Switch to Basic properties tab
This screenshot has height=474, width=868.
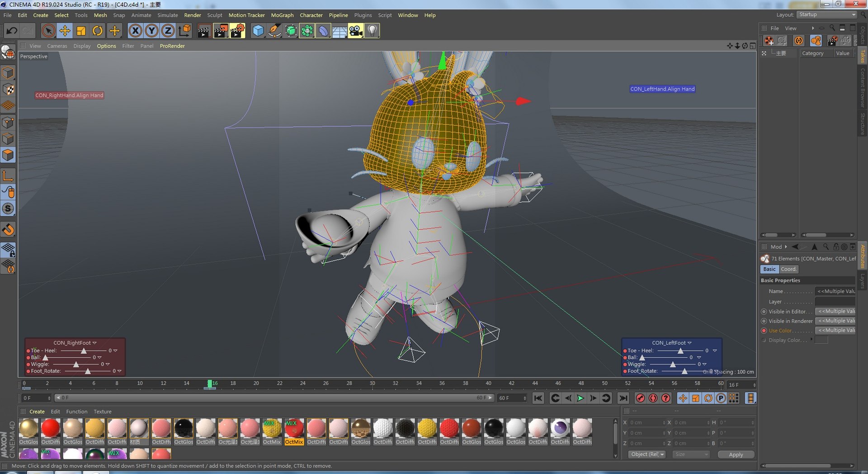tap(769, 269)
